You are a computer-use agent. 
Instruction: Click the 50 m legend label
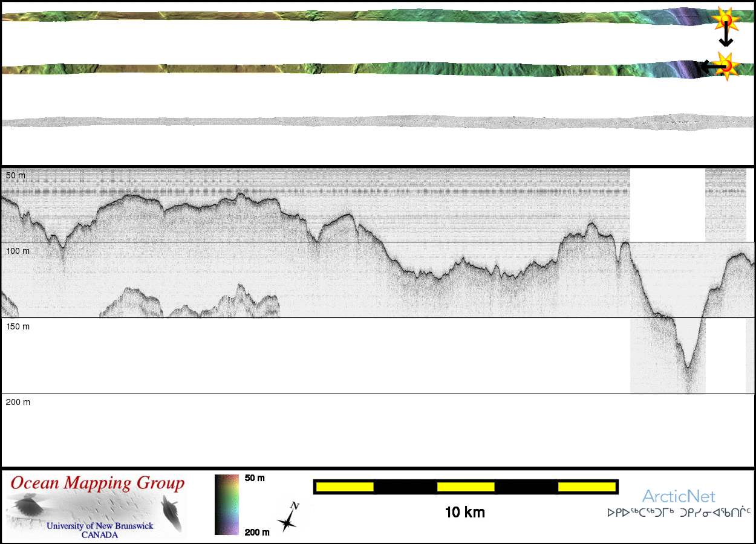pos(255,478)
